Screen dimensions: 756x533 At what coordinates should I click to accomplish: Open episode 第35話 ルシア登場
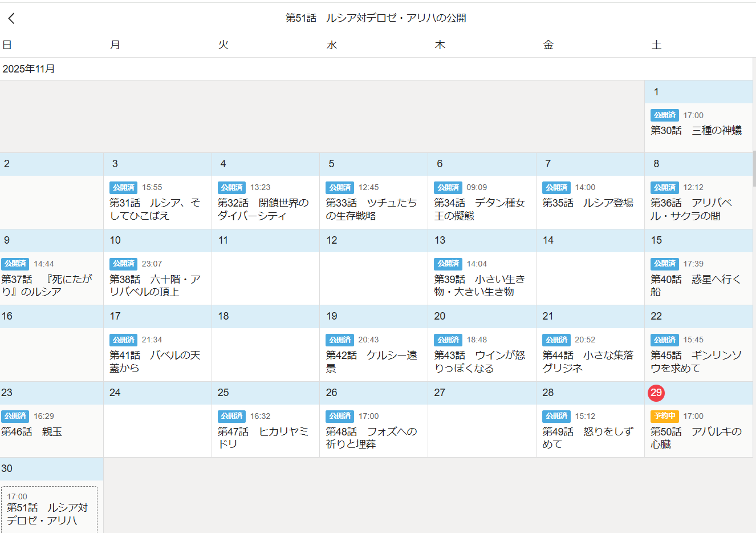click(x=587, y=203)
